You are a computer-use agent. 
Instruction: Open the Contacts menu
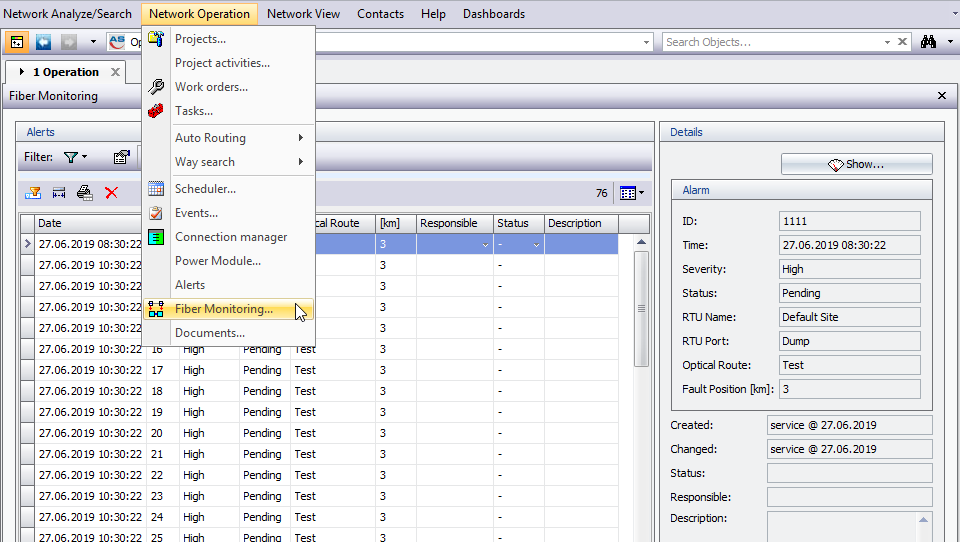click(x=380, y=13)
